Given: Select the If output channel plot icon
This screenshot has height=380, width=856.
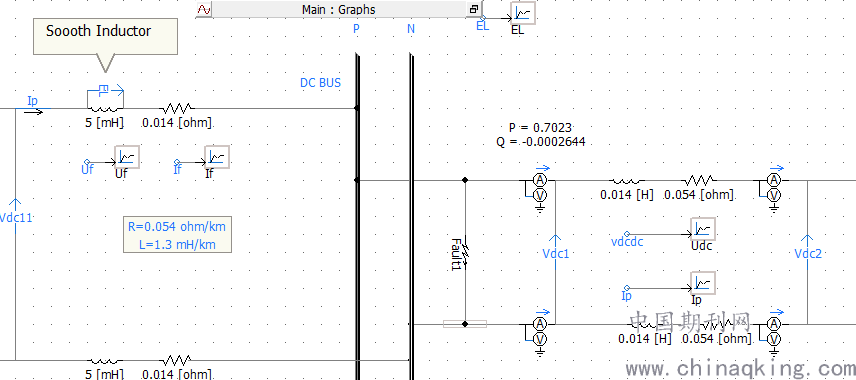Looking at the screenshot, I should 217,157.
